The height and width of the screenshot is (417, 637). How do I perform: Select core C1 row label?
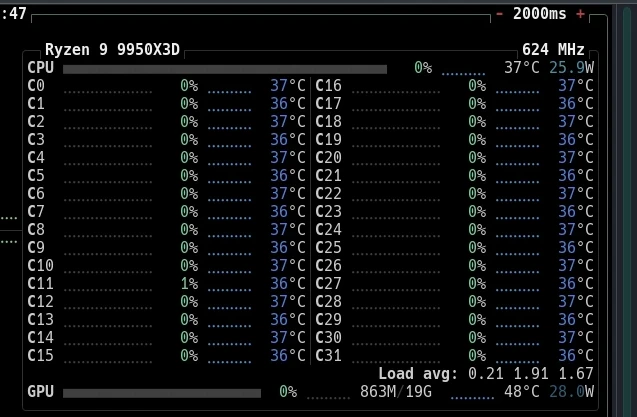point(36,104)
